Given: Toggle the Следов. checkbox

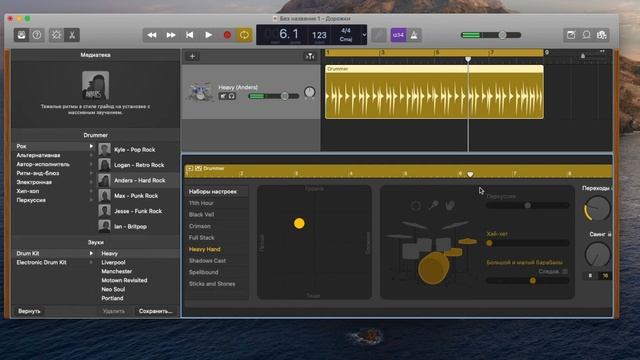Looking at the screenshot, I should pos(565,271).
